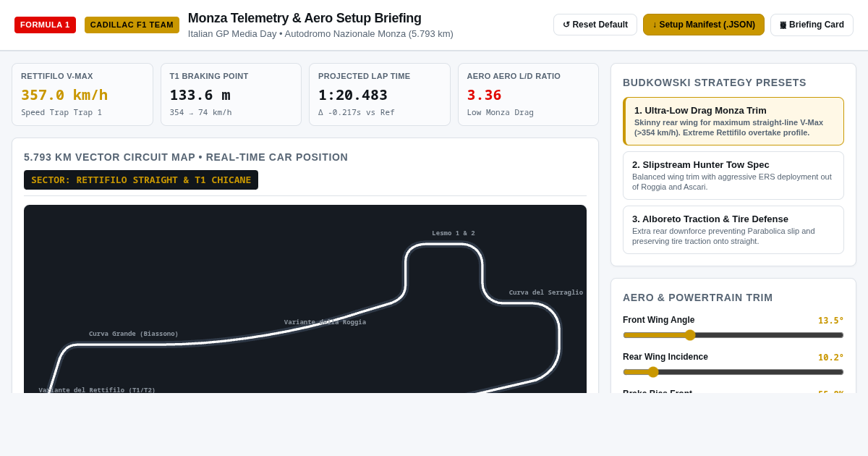Click the Curva del Serraglio map label
868x456 pixels.
pos(546,292)
